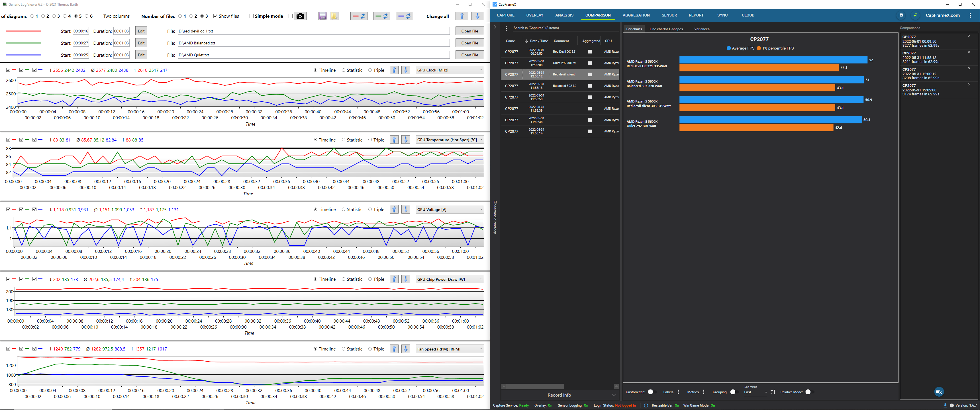Open the GPU Clock [MHz] dropdown
Screen dimensions: 980x410
[449, 70]
